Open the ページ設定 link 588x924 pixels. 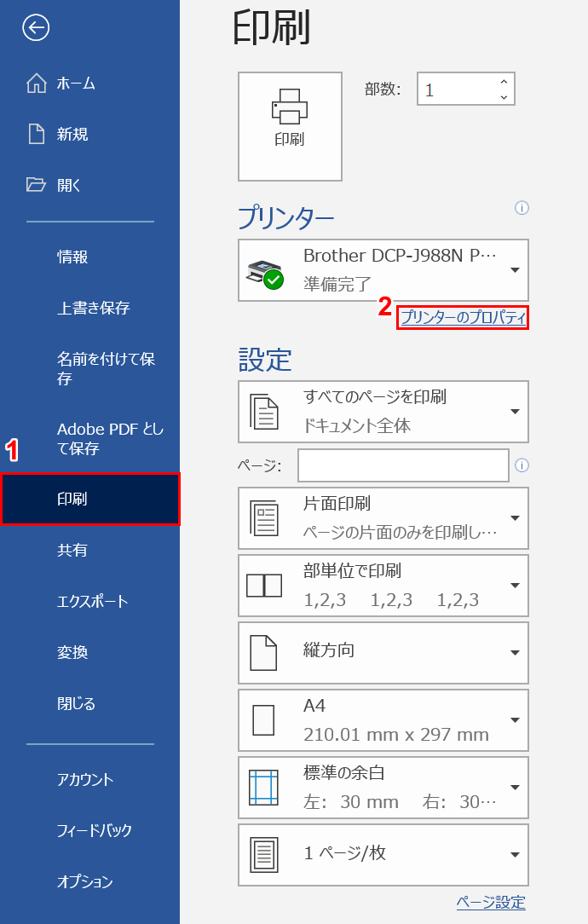click(491, 902)
